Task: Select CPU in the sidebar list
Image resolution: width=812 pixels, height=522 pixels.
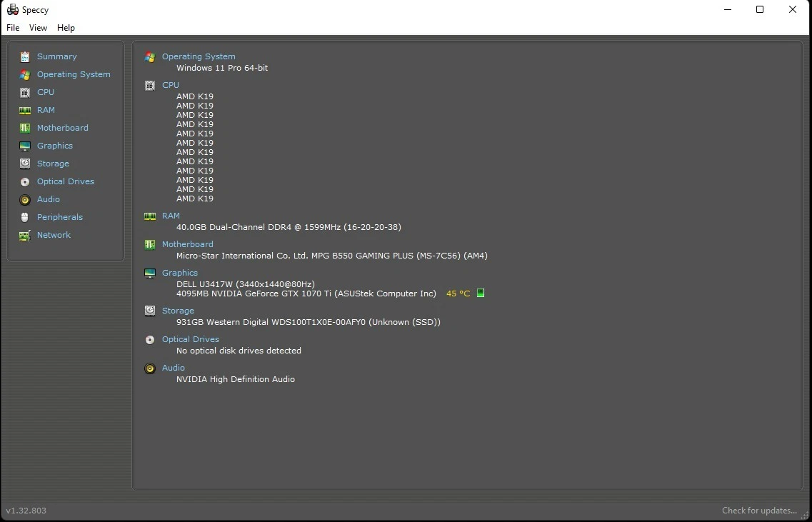Action: point(46,92)
